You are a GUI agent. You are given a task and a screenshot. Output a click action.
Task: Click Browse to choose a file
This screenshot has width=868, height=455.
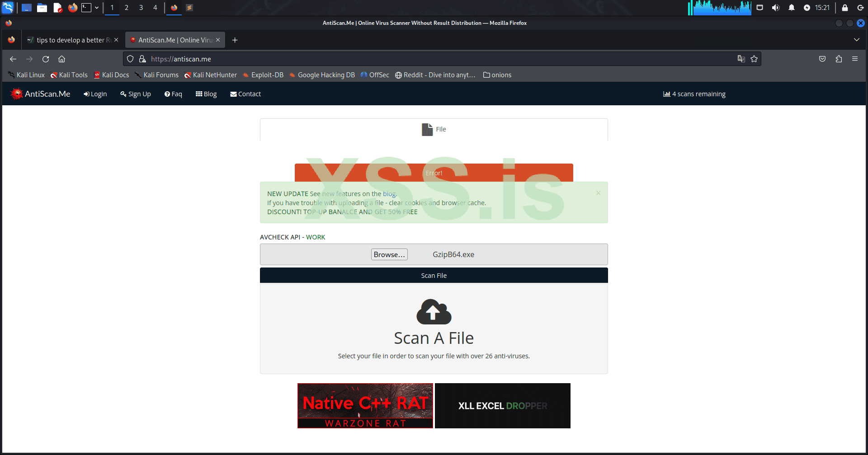point(389,254)
